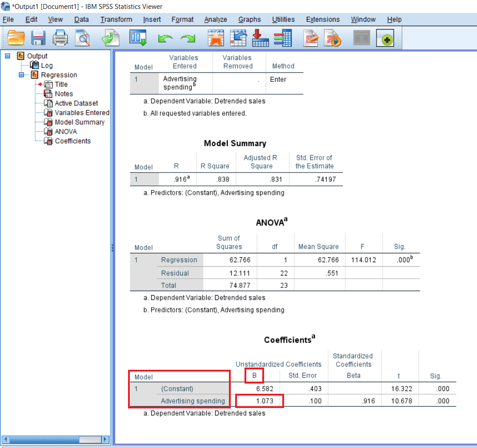Click the 1.073 coefficient cell
Screen dimensions: 477x448
[x=260, y=401]
